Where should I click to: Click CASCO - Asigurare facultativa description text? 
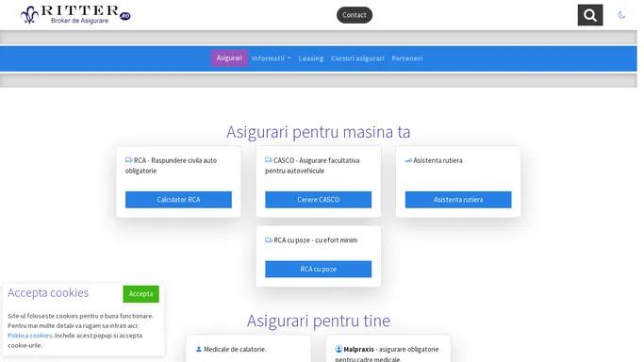coord(312,165)
